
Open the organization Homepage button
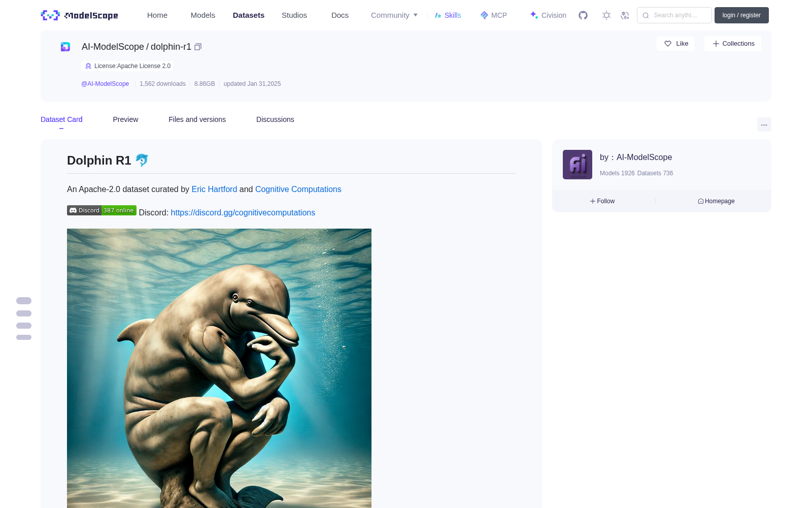click(716, 201)
